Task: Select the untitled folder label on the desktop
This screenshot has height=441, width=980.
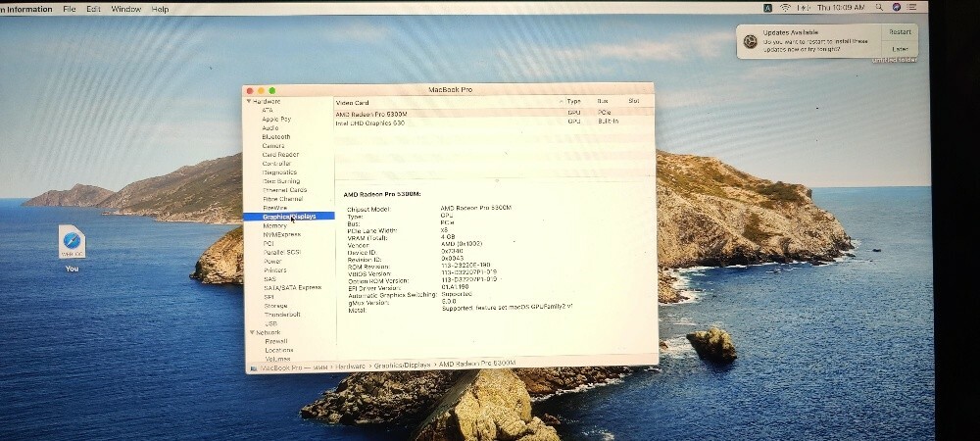Action: tap(895, 60)
